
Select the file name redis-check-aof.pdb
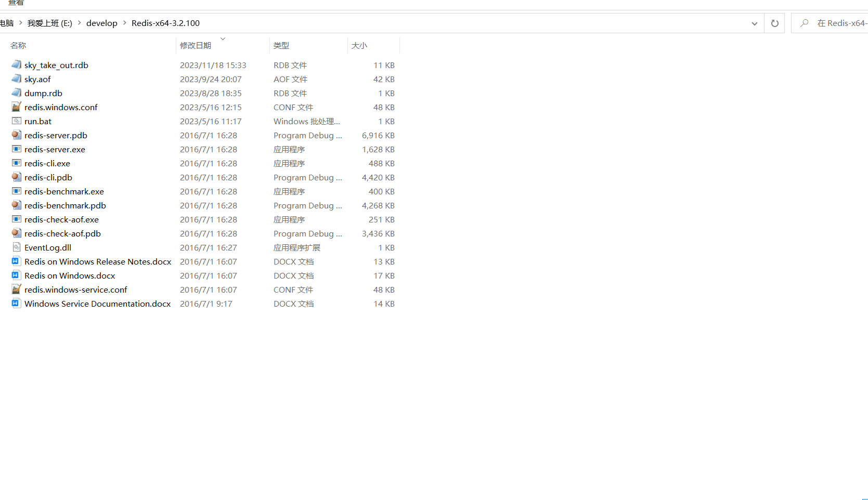click(x=62, y=233)
